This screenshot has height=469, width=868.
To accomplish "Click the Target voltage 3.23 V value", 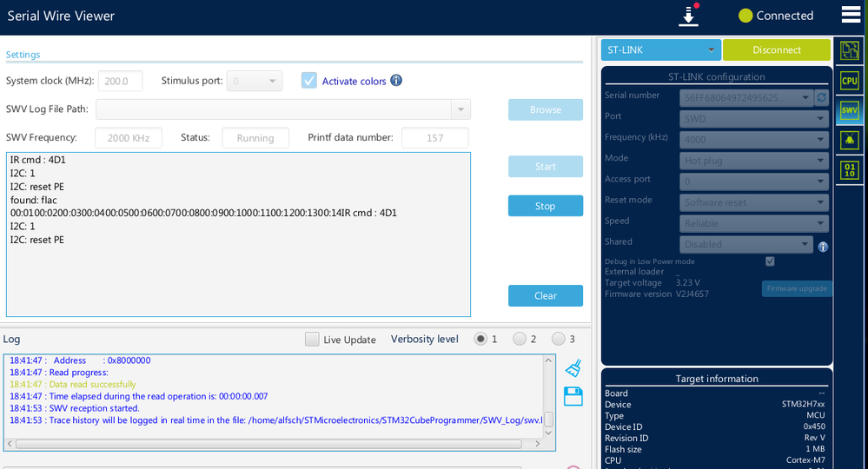I will tap(687, 282).
